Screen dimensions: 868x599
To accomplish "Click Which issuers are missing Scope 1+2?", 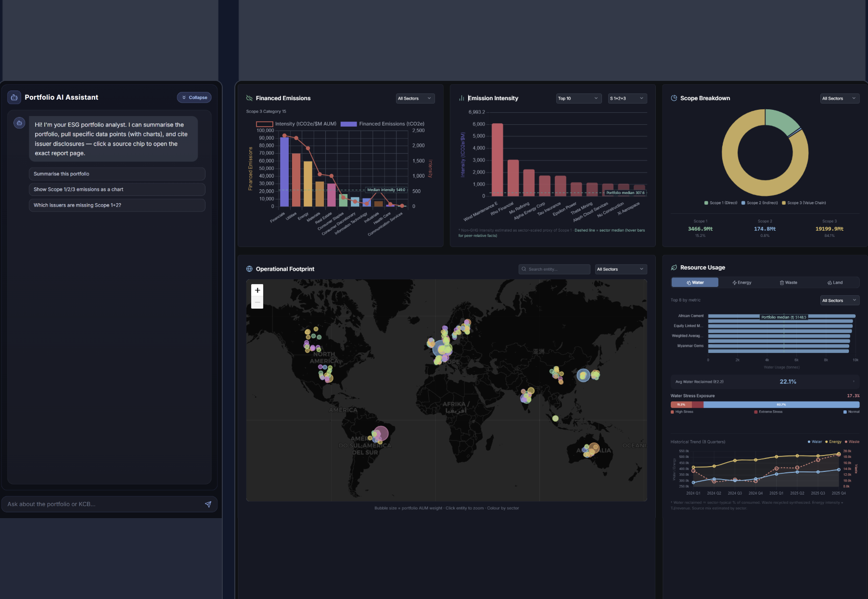I will click(117, 205).
